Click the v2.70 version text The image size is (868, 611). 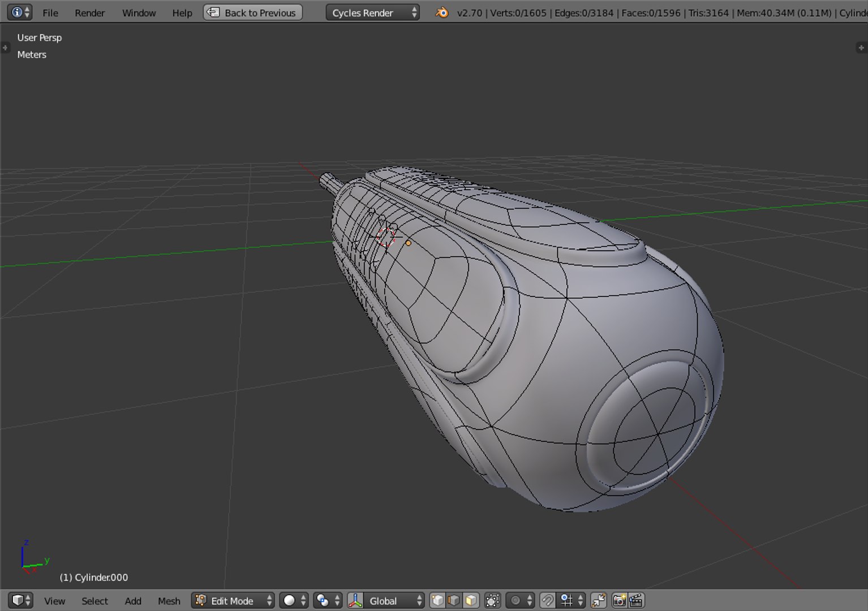[470, 12]
